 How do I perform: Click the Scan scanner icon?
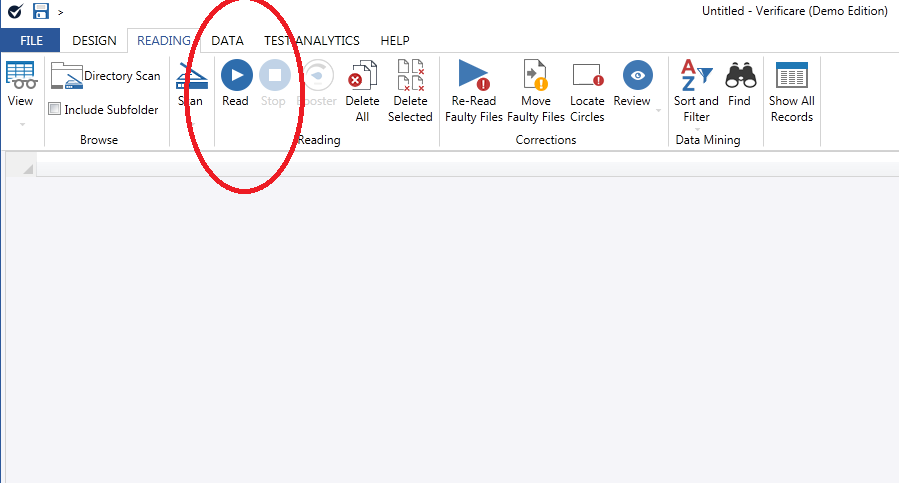point(191,76)
